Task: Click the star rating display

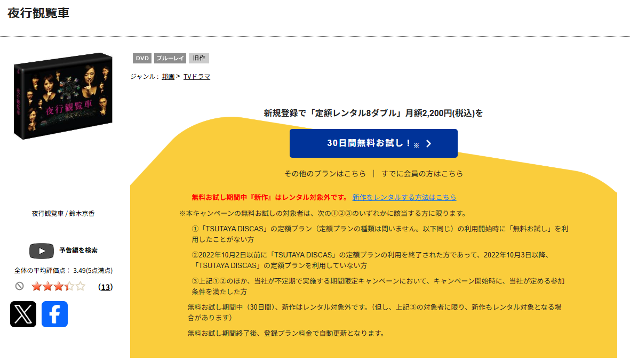Action: (x=58, y=286)
